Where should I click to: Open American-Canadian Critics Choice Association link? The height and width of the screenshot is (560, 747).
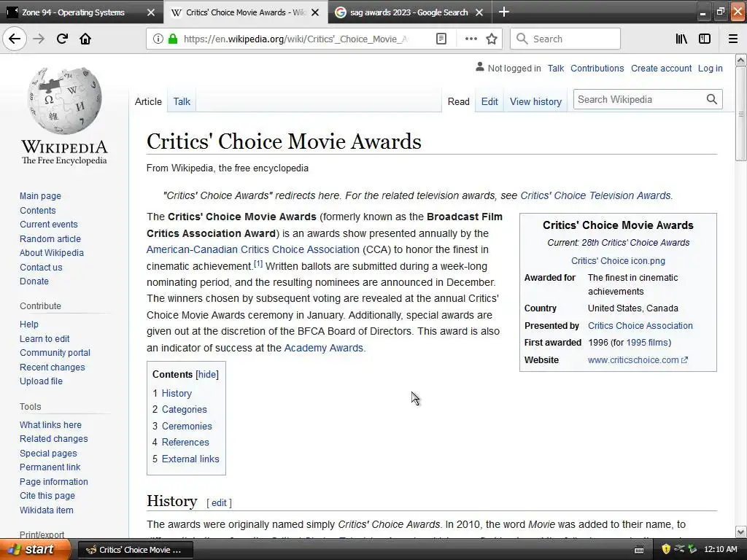tap(253, 249)
